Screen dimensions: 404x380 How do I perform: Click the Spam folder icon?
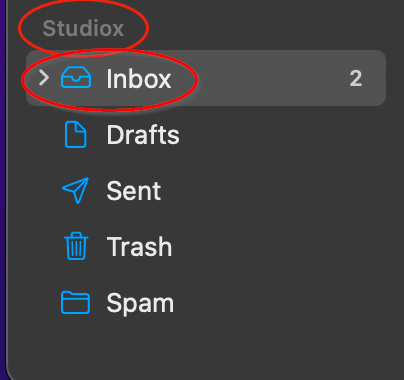coord(75,302)
